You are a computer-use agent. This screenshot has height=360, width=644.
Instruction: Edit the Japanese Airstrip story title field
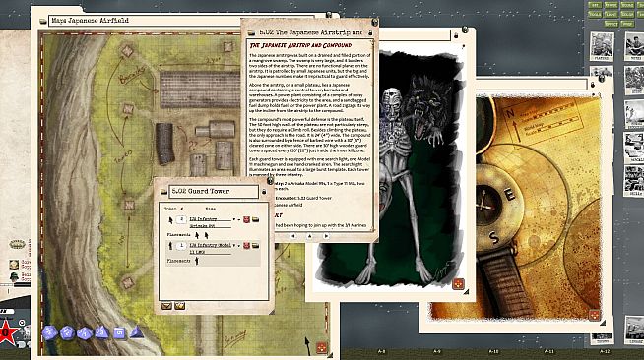pos(311,32)
